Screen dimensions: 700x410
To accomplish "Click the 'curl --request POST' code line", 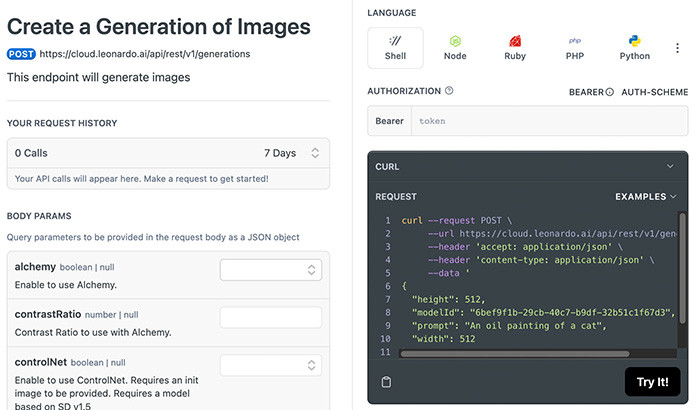I will (x=456, y=221).
